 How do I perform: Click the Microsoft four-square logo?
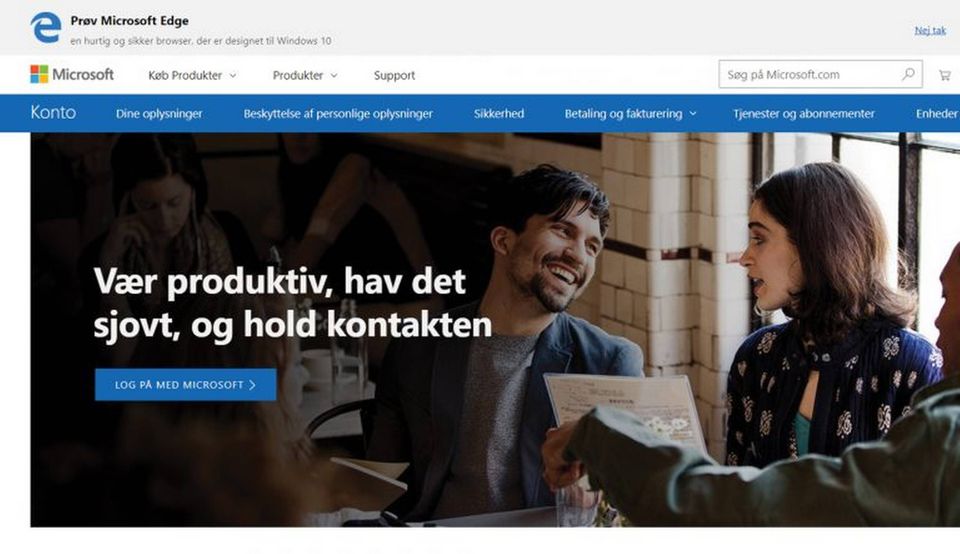tap(39, 75)
